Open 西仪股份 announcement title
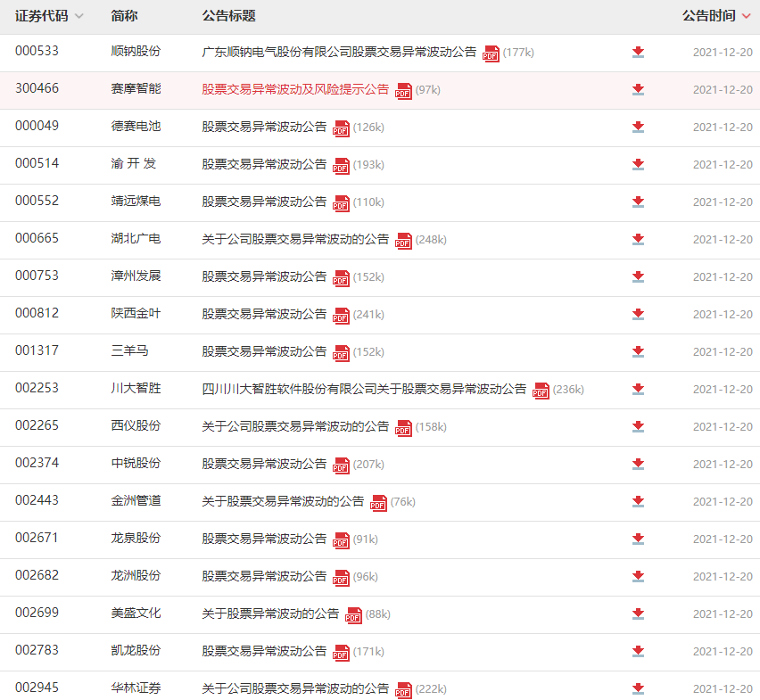The height and width of the screenshot is (700, 760). [295, 426]
